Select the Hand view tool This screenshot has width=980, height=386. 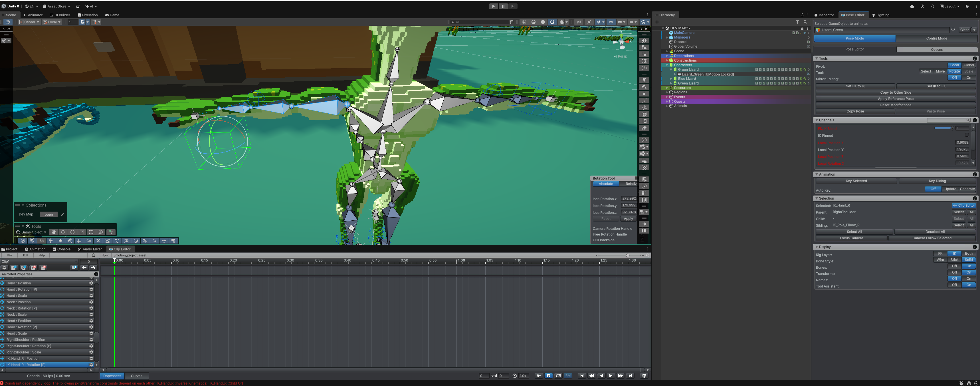54,232
